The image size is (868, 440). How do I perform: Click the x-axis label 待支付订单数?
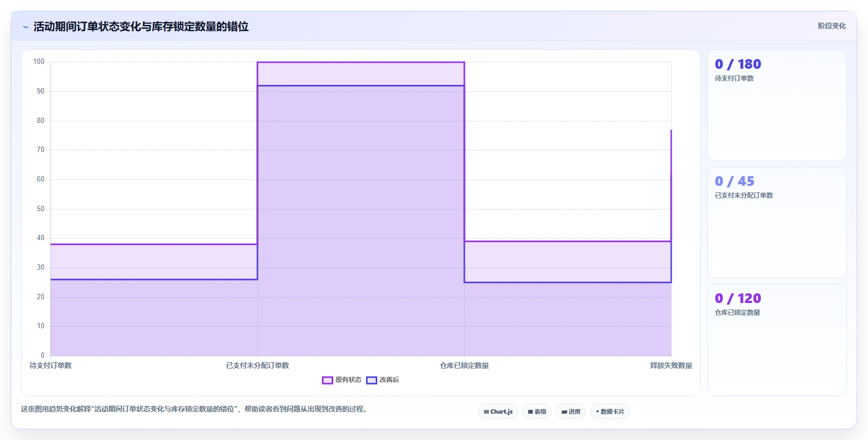(x=51, y=365)
